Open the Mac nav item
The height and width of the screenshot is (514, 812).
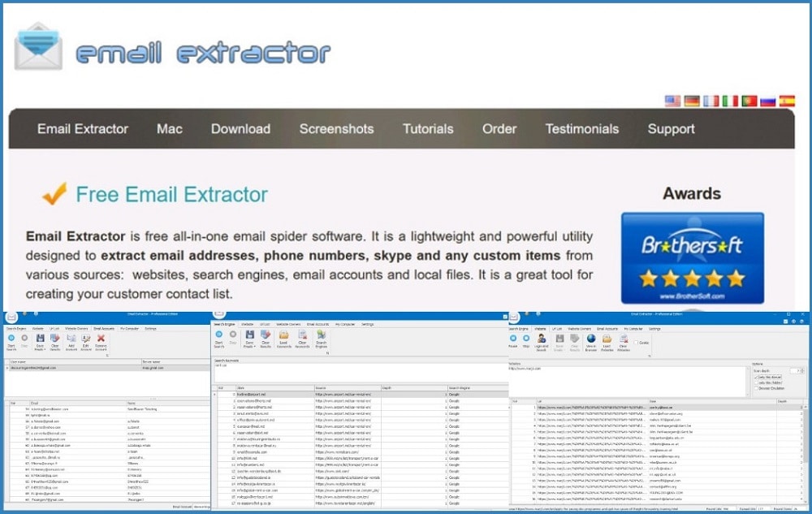click(170, 129)
